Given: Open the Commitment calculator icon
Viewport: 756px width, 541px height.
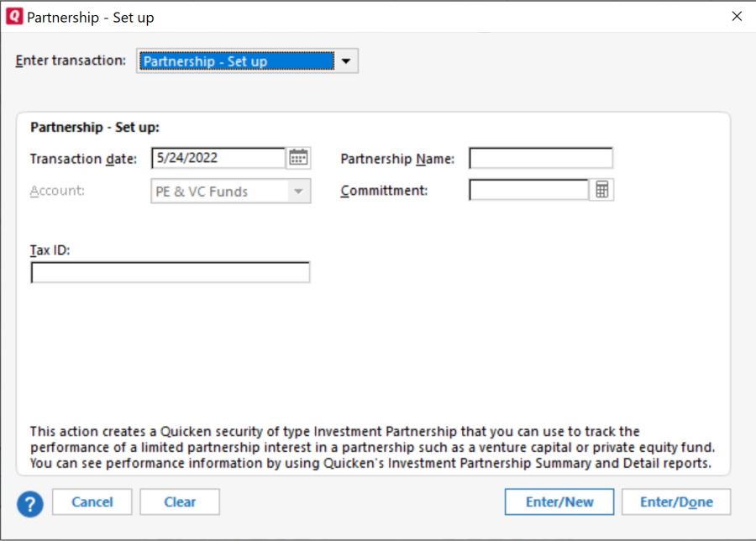Looking at the screenshot, I should (601, 191).
